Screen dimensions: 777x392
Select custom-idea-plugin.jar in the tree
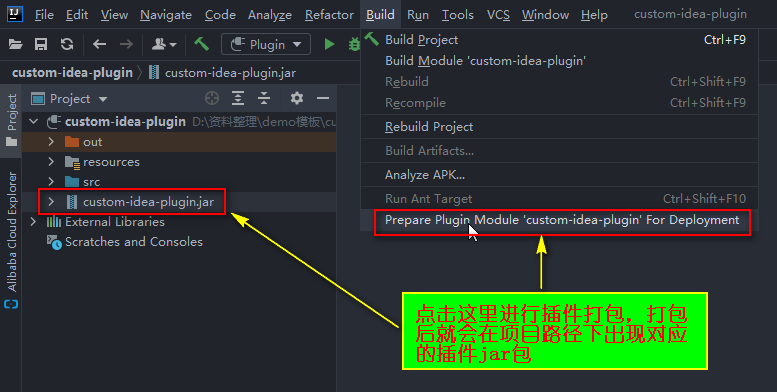point(149,202)
